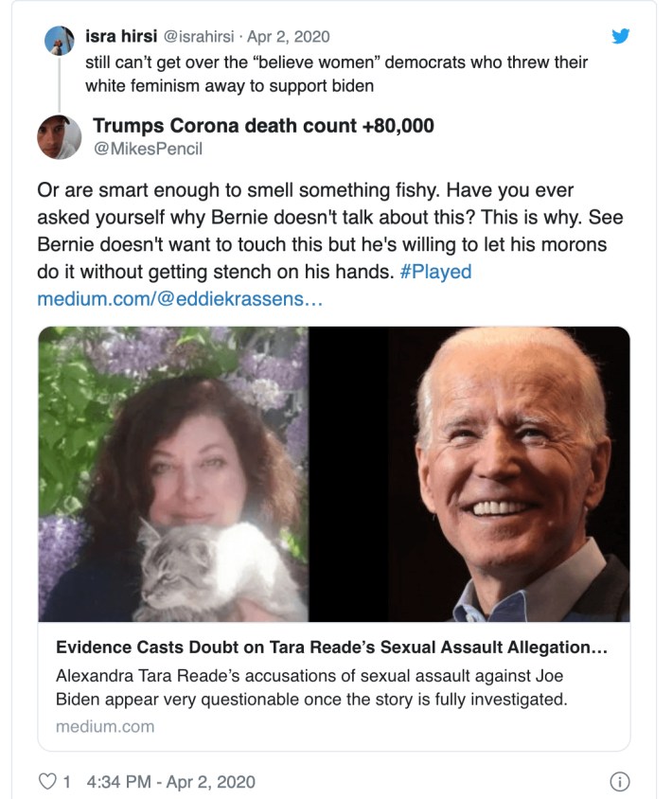The image size is (672, 799).
Task: Open MikesPencil's profile avatar
Action: coord(60,137)
